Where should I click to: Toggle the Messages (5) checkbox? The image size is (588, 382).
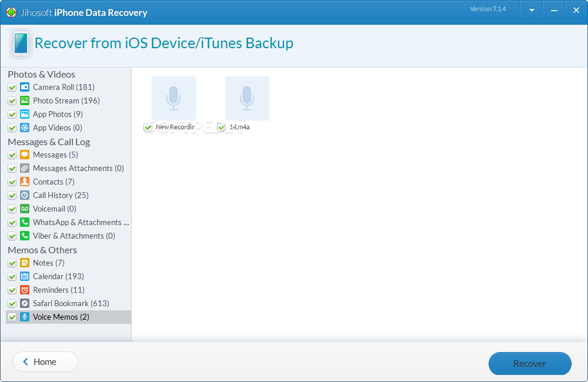point(12,155)
